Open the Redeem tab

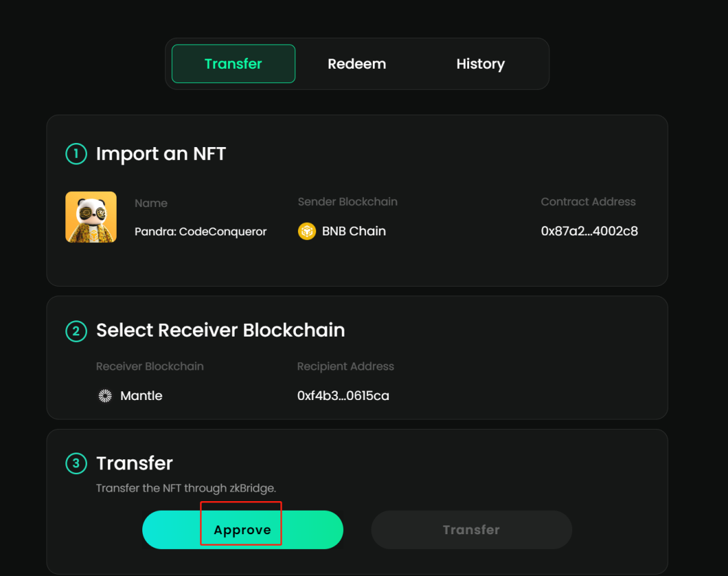tap(357, 64)
